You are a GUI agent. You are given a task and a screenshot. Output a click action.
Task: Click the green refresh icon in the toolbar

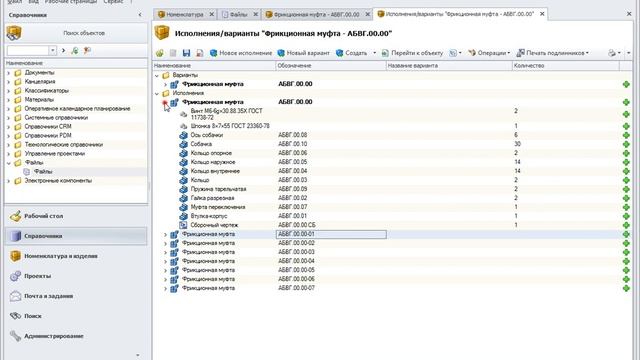click(x=160, y=53)
